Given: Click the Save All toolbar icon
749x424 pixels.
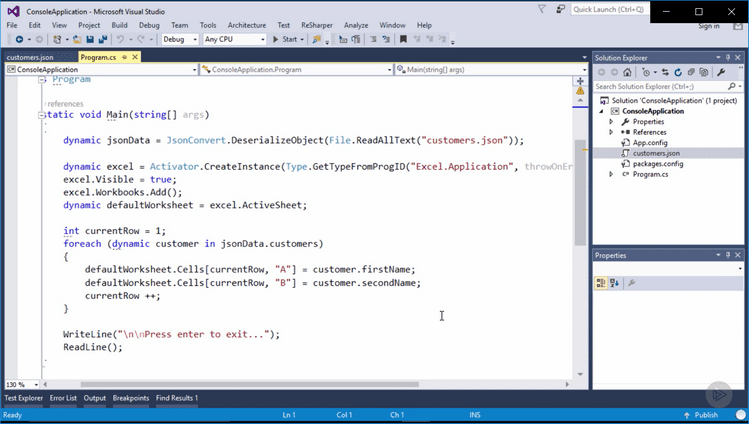Looking at the screenshot, I should [102, 40].
